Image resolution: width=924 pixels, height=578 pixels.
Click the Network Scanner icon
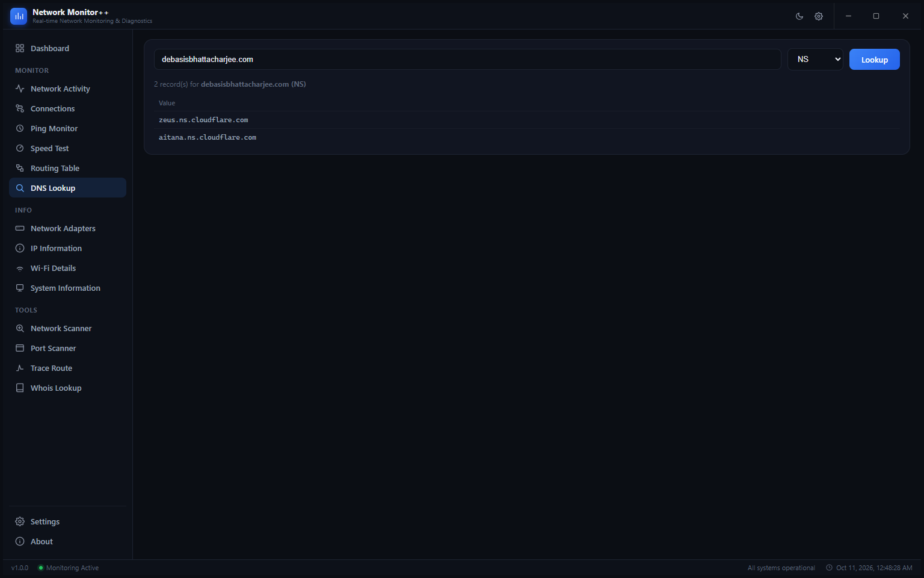[20, 328]
